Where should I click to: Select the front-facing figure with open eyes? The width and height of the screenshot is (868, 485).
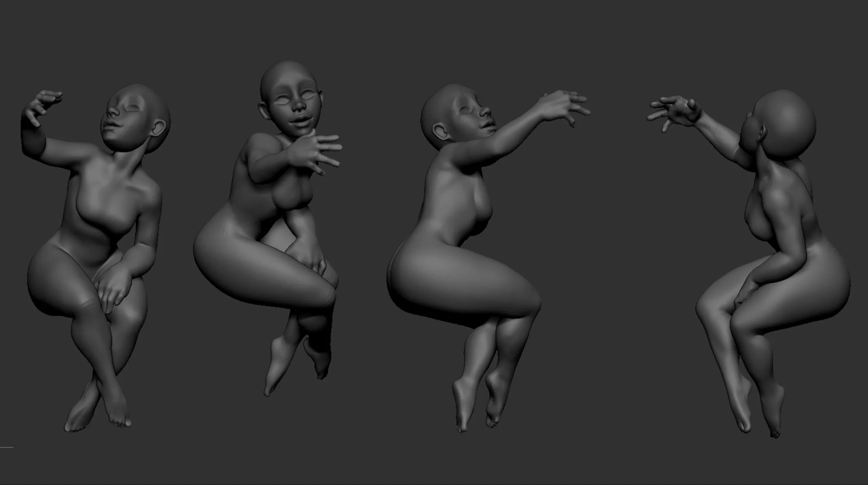tap(269, 228)
